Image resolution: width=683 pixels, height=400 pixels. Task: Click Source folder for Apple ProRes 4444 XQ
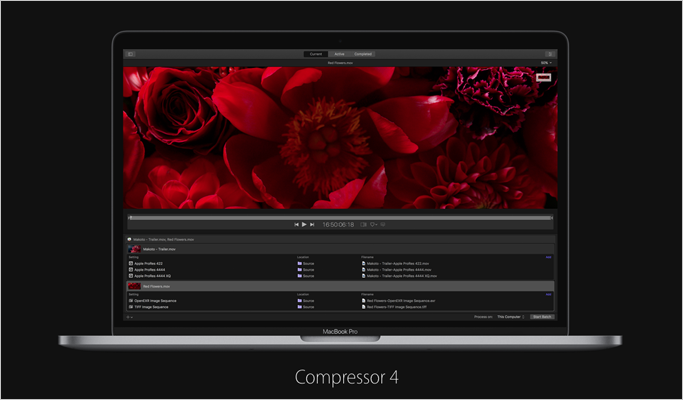[x=306, y=276]
